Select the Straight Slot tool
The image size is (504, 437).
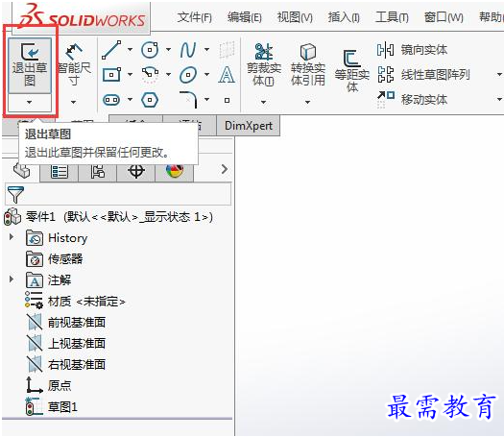111,100
